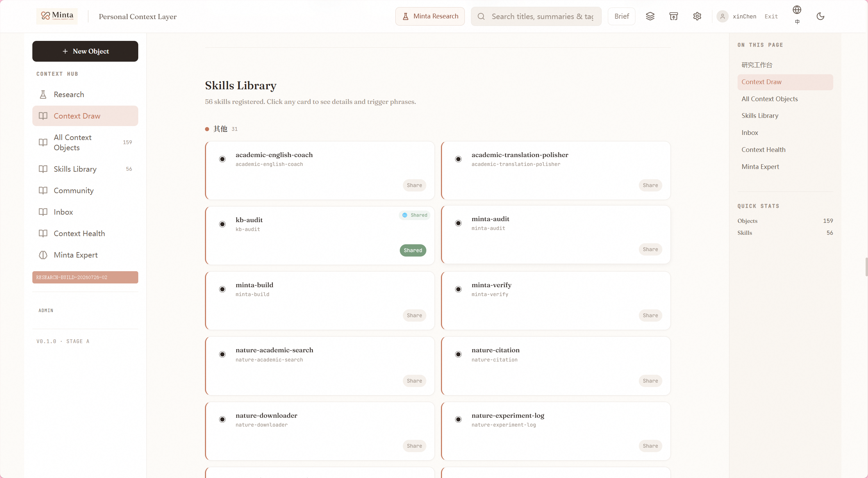868x478 pixels.
Task: Switch language with the globe icon
Action: (797, 10)
